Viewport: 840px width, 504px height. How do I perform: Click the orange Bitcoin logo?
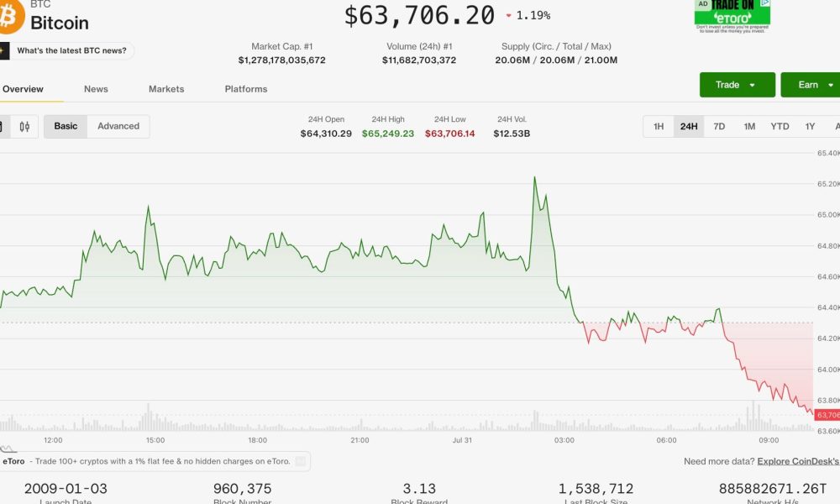coord(11,15)
